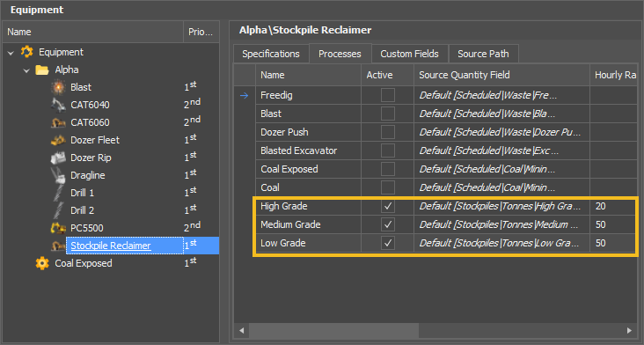Click the Dragline crane icon
This screenshot has height=345, width=644.
pyautogui.click(x=58, y=175)
